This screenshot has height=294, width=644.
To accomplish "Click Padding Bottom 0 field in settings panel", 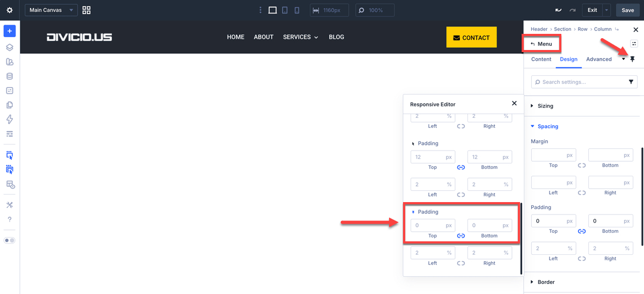I will (x=610, y=221).
